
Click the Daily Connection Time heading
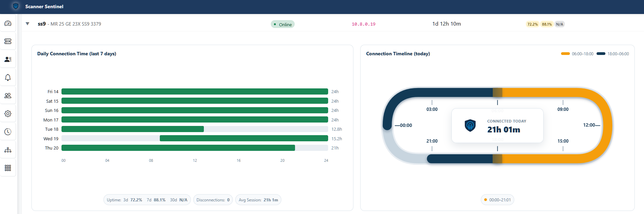click(76, 54)
